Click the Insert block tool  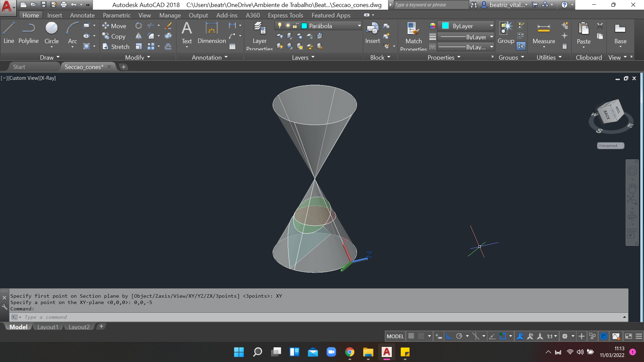372,33
